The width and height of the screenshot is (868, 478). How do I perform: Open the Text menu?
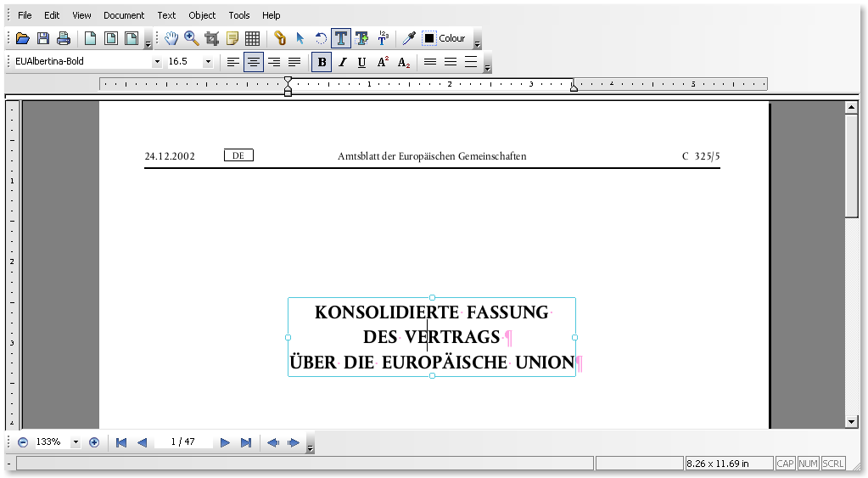(x=166, y=15)
